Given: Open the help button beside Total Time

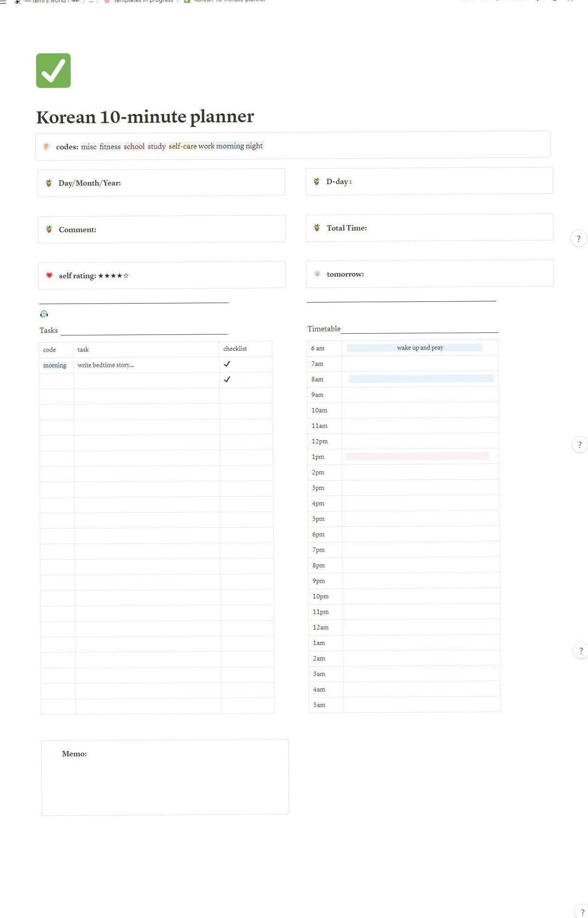Looking at the screenshot, I should [x=578, y=239].
